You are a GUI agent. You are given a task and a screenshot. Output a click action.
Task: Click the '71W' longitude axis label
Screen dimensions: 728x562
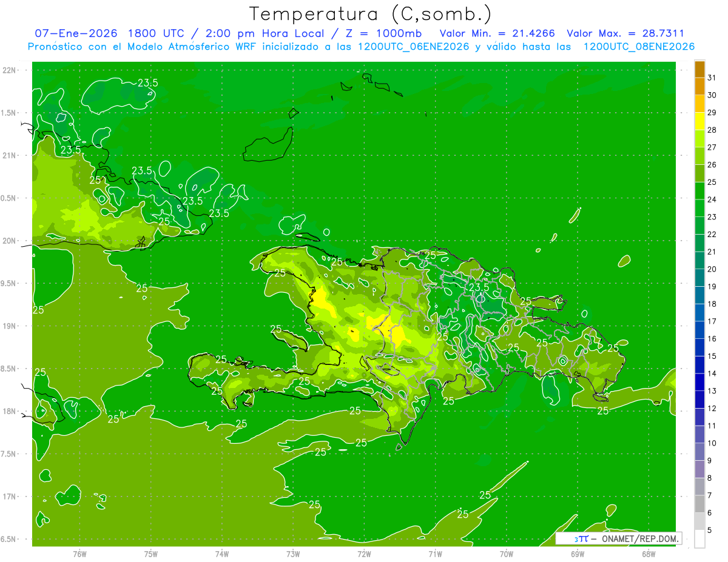click(435, 554)
